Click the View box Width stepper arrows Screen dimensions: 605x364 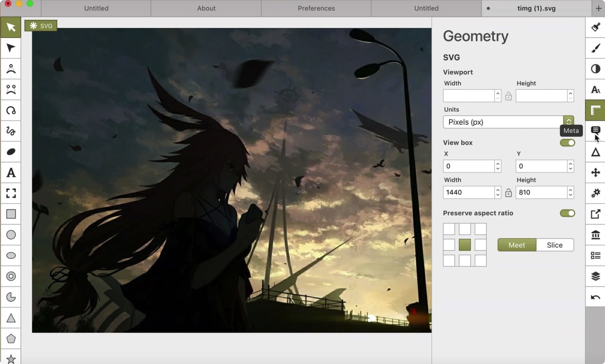click(498, 193)
